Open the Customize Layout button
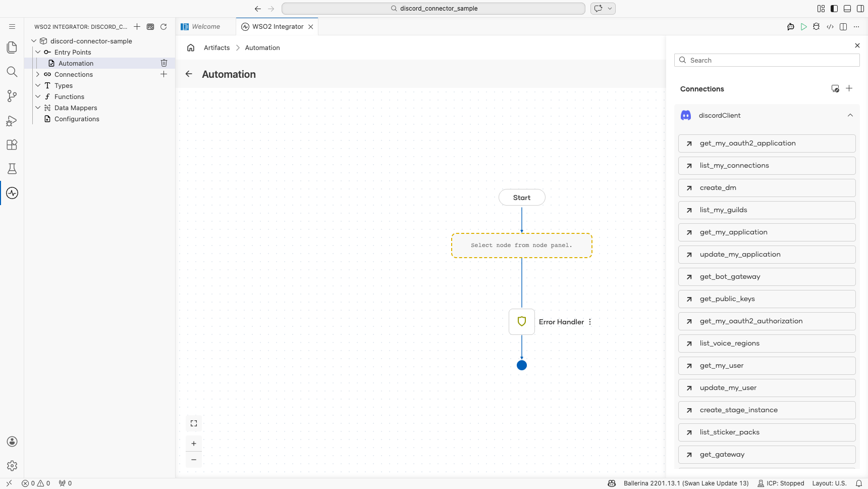868x489 pixels. pyautogui.click(x=821, y=9)
